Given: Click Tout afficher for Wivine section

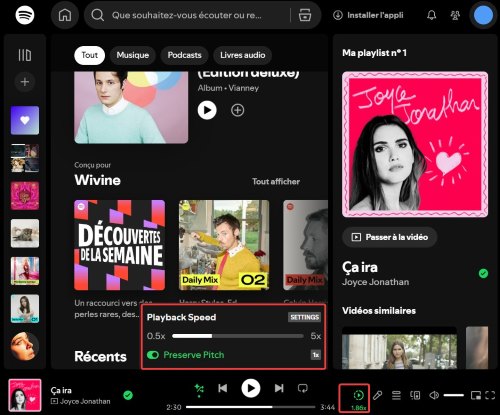Looking at the screenshot, I should click(276, 182).
